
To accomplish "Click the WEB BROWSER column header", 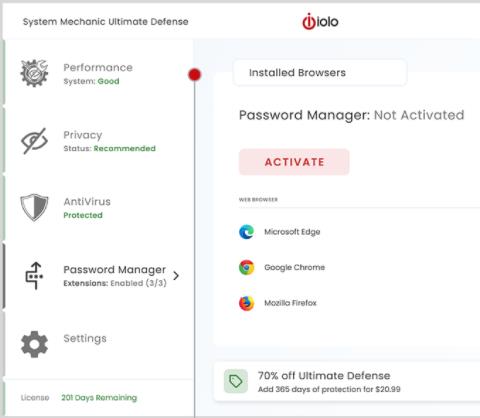I will [x=258, y=200].
